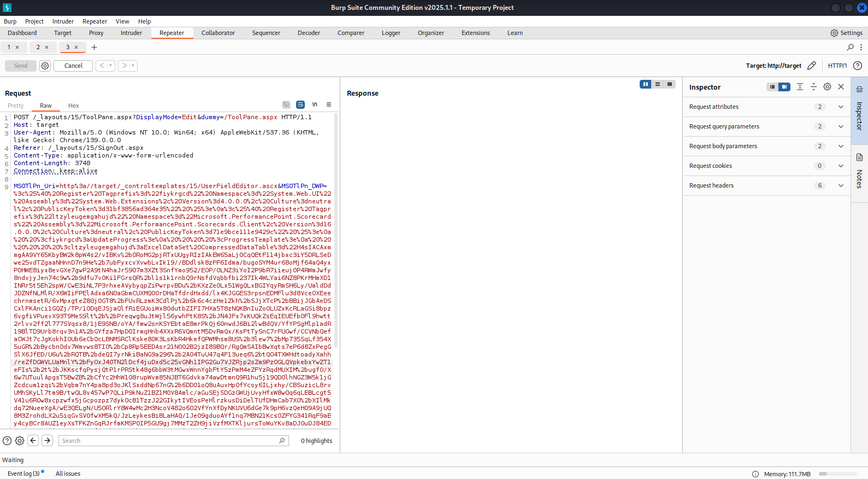The height and width of the screenshot is (479, 868).
Task: Click the memory usage bar
Action: coord(837,474)
